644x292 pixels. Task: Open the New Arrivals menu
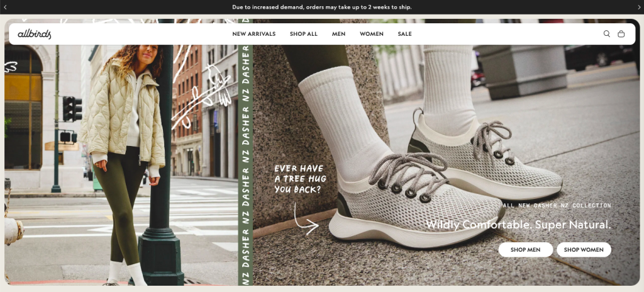coord(254,34)
